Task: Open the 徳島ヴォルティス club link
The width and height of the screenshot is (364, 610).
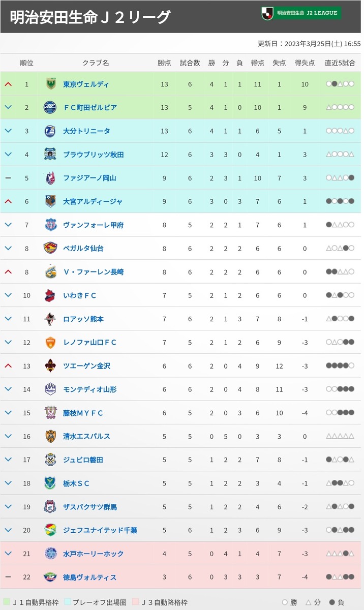Action: 90,577
